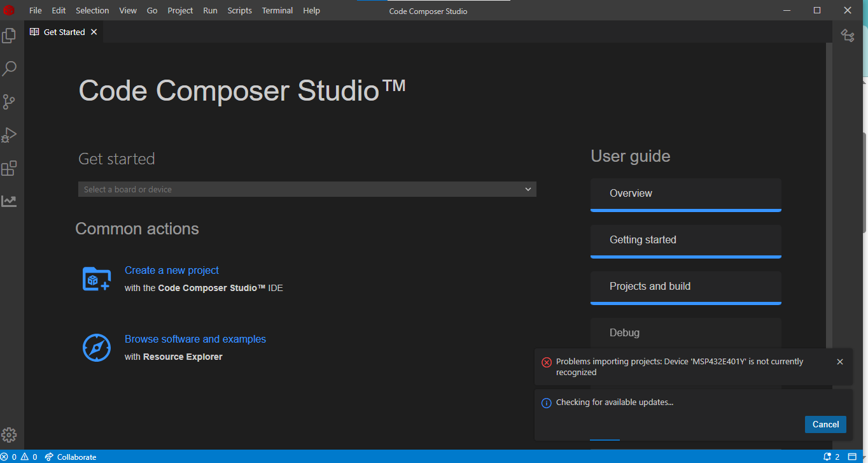Click the Code Composer Studio™ heading
Screen dimensions: 868x463
242,90
